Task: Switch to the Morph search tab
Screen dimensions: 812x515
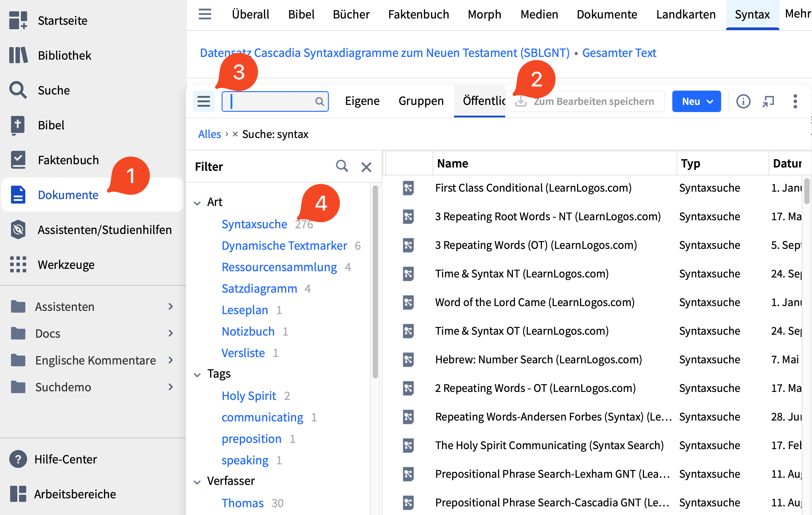Action: [484, 15]
